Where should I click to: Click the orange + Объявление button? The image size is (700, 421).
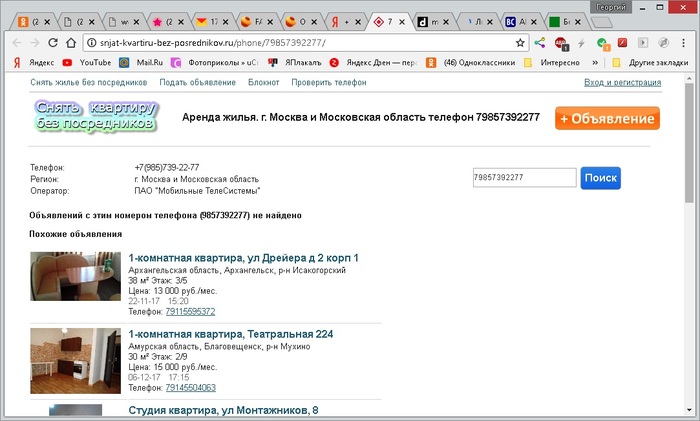[607, 118]
